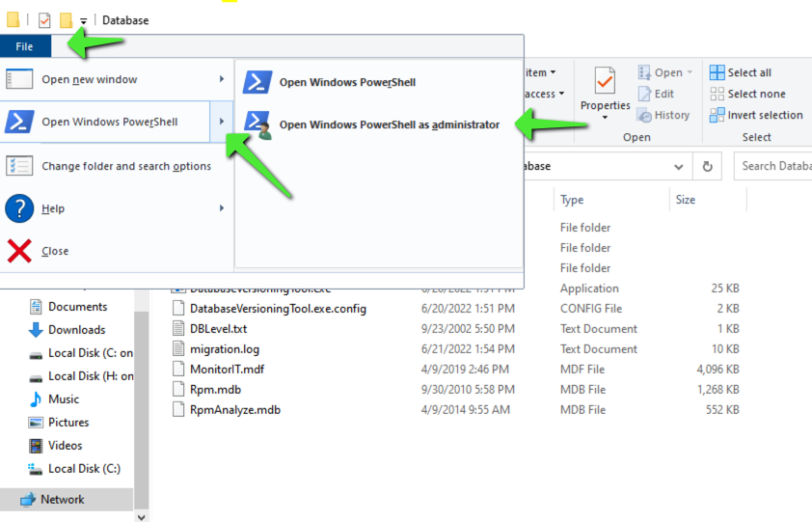The width and height of the screenshot is (812, 522).
Task: Open Customize Quick Access Toolbar dropdown
Action: click(x=83, y=21)
